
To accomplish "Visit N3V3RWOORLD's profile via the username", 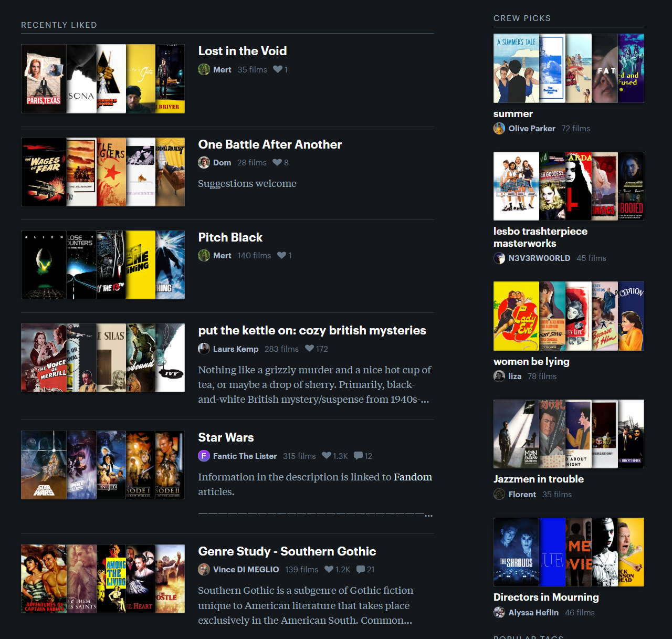I will point(539,258).
